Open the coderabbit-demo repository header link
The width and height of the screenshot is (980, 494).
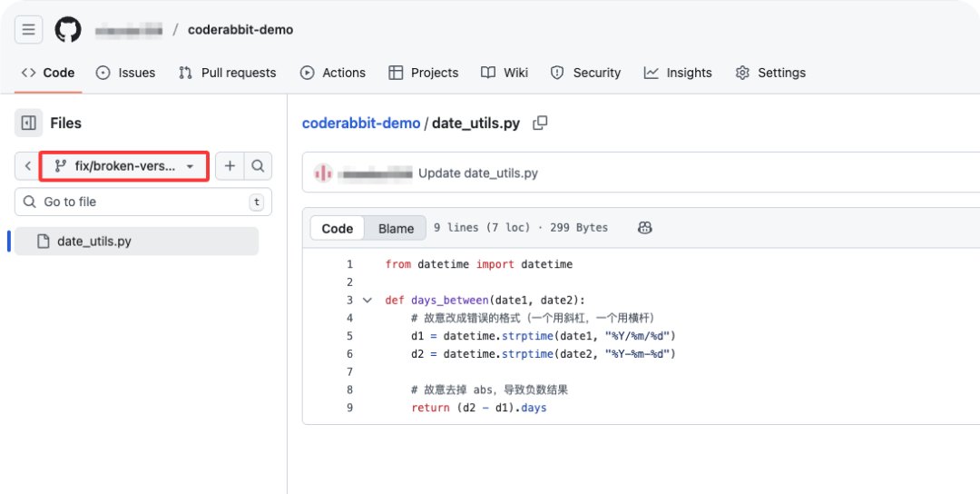point(240,29)
